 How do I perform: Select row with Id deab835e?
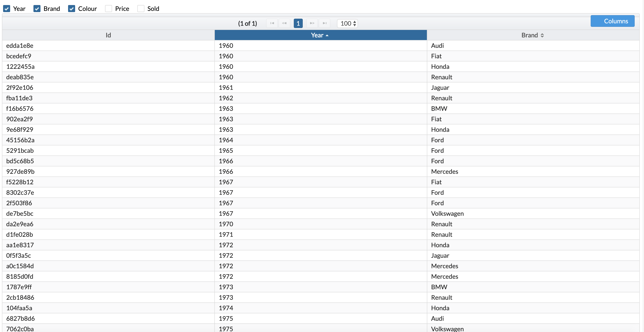321,77
